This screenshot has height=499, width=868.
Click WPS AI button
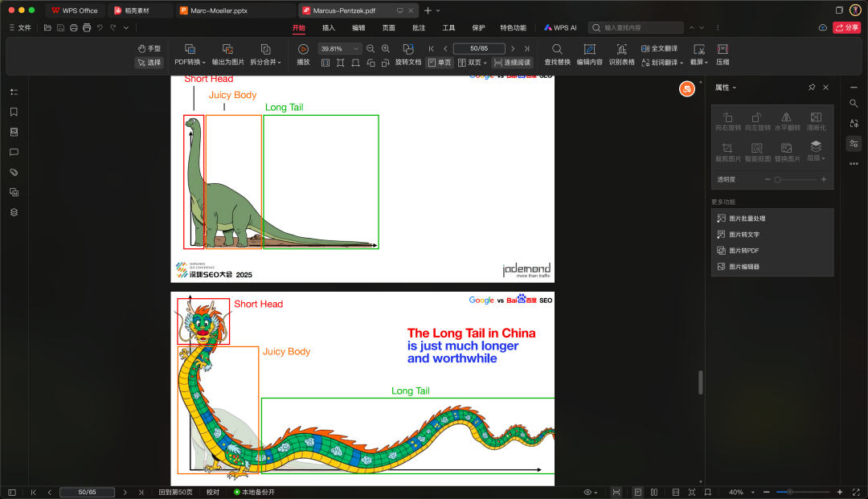pos(559,27)
